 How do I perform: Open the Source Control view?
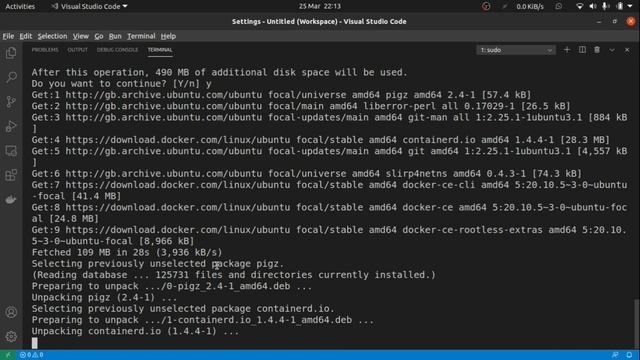coord(11,102)
